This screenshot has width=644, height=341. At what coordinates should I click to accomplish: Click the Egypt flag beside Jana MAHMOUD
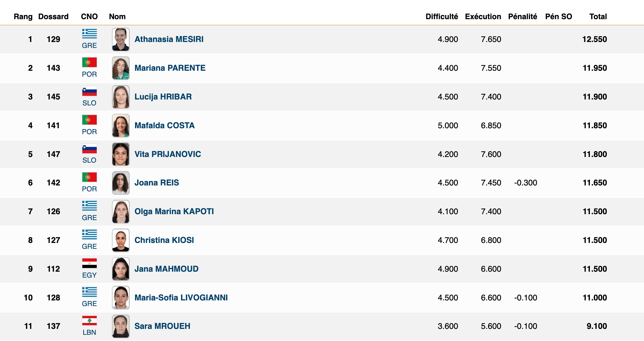tap(89, 263)
